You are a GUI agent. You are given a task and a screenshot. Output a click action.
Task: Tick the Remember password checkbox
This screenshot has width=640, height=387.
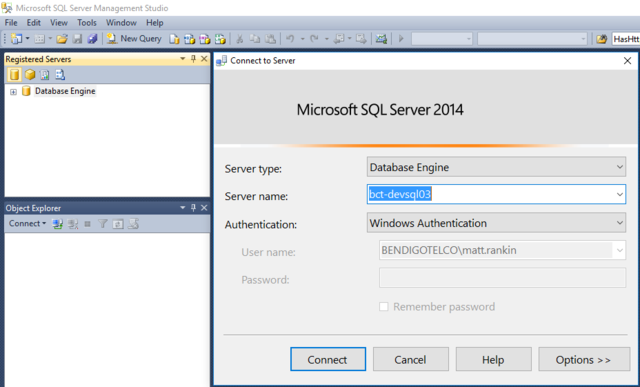pos(384,307)
